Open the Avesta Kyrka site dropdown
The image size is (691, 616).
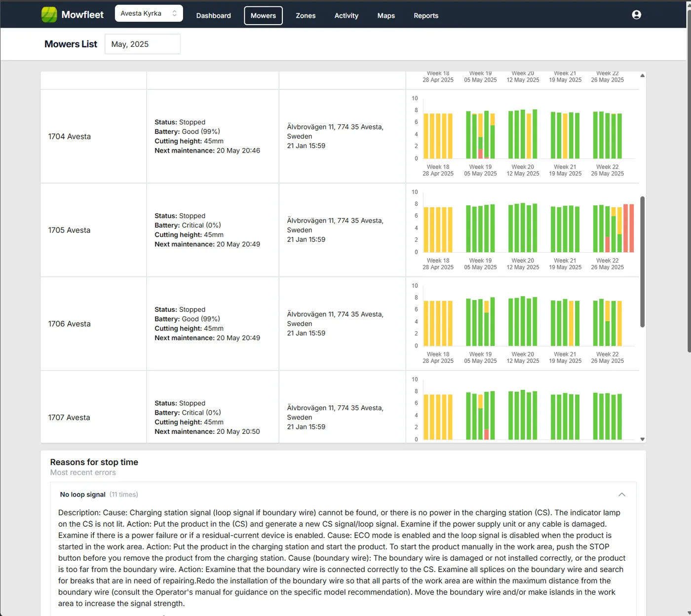pos(149,13)
